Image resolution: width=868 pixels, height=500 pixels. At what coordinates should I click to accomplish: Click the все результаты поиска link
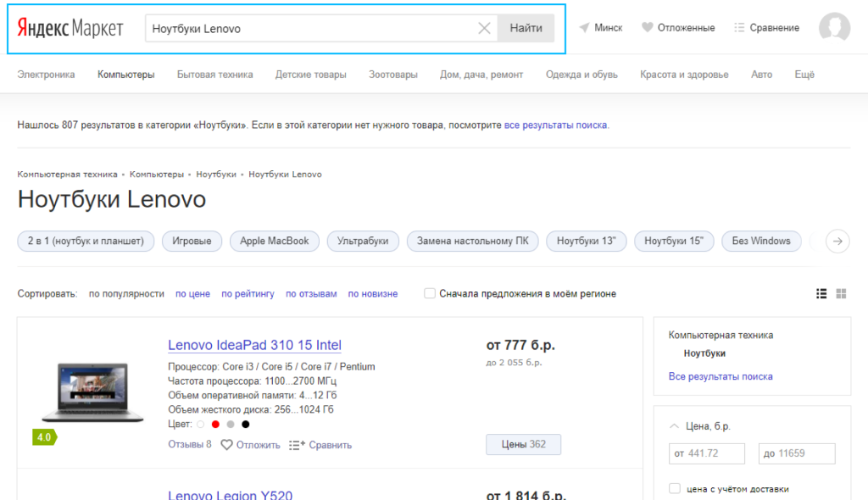(555, 125)
